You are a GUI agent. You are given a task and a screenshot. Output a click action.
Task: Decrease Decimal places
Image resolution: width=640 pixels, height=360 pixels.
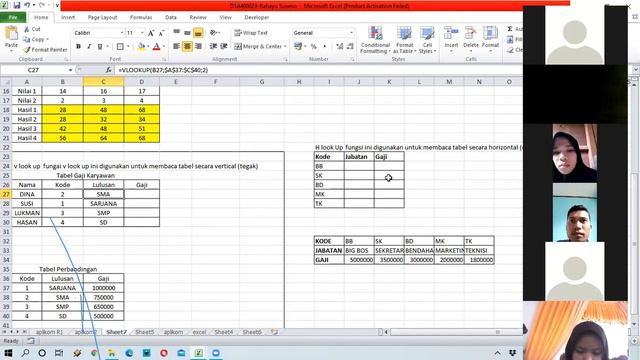[x=350, y=47]
